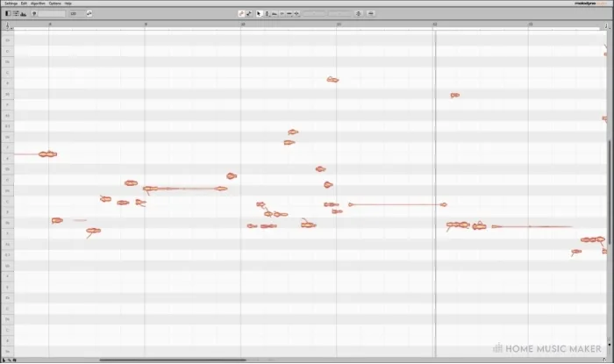The height and width of the screenshot is (364, 614).
Task: Toggle the sound editor icon
Action: (24, 14)
